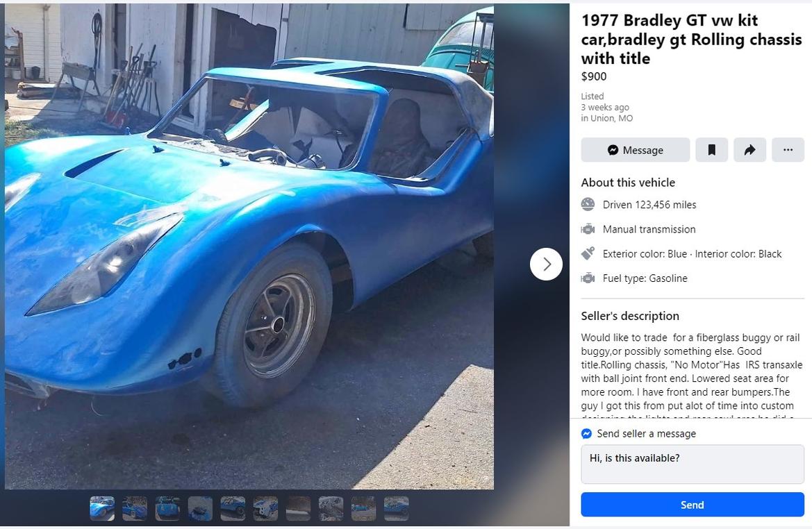The width and height of the screenshot is (812, 529).
Task: Click the listing title '1977 Bradley GT vw kit'
Action: click(x=669, y=20)
